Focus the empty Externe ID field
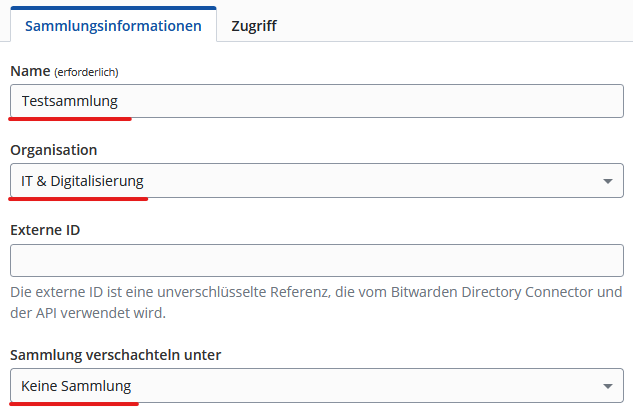This screenshot has height=414, width=633. [316, 260]
